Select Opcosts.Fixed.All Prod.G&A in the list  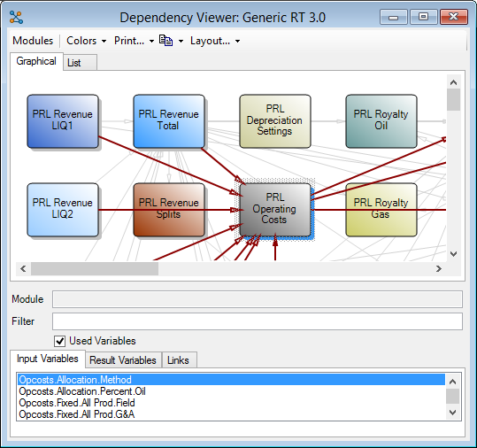231,414
